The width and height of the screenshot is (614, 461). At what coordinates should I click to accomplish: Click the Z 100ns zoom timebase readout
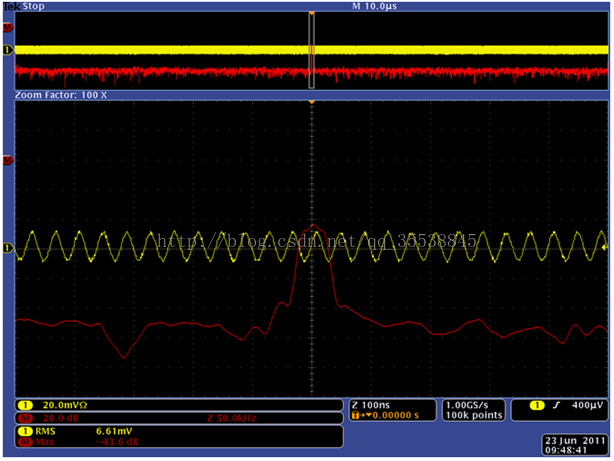pyautogui.click(x=370, y=405)
